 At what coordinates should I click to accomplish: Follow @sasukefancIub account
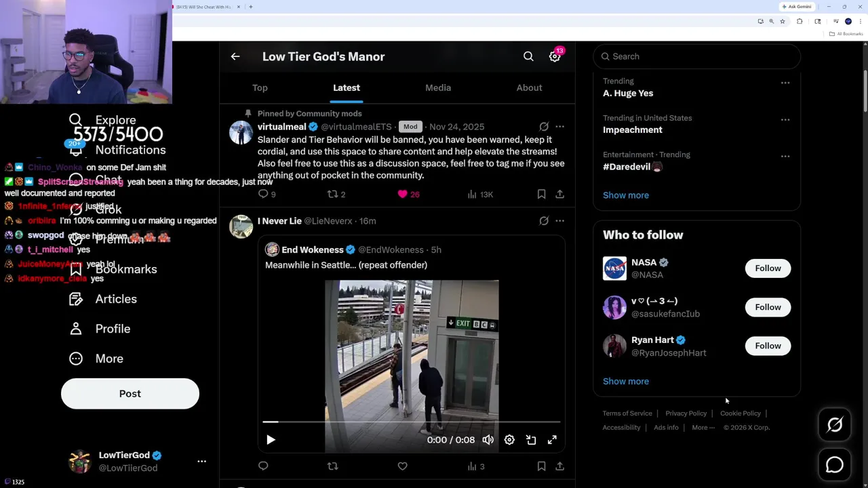tap(768, 307)
